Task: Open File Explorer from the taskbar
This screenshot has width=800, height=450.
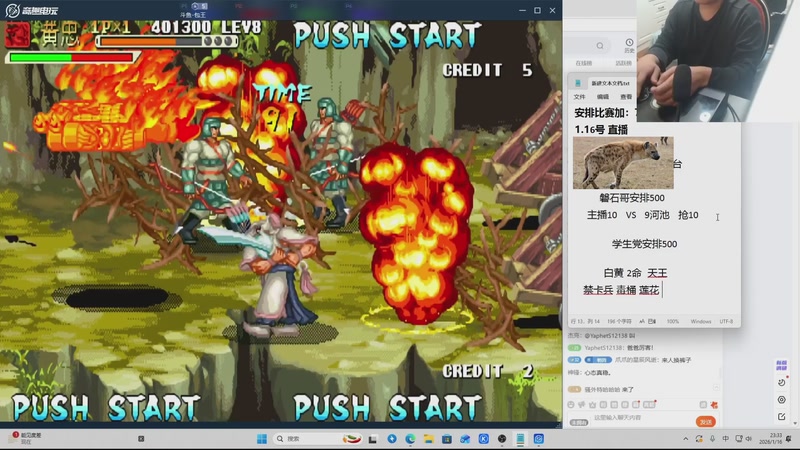Action: pyautogui.click(x=429, y=439)
